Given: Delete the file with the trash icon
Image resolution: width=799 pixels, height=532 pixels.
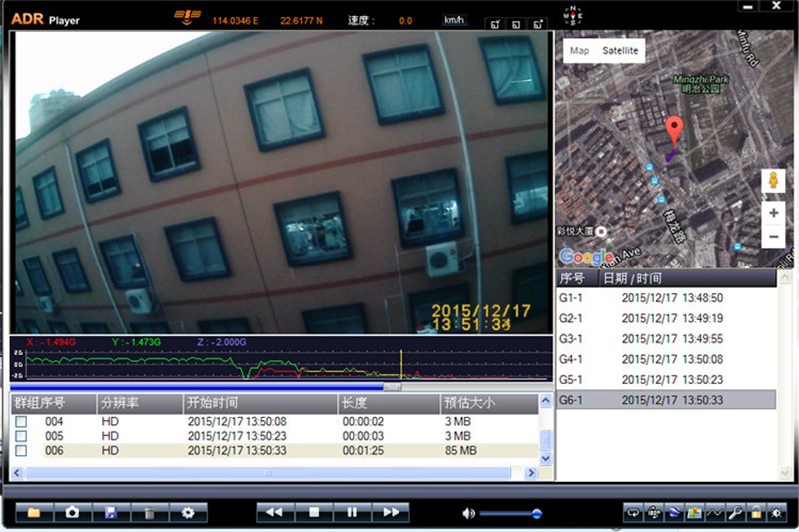Looking at the screenshot, I should coord(149,513).
